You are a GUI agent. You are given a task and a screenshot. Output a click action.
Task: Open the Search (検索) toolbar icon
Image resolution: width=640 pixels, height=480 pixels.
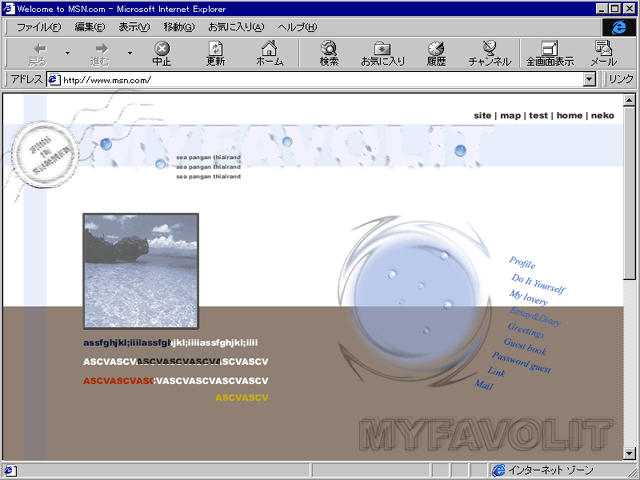point(329,53)
